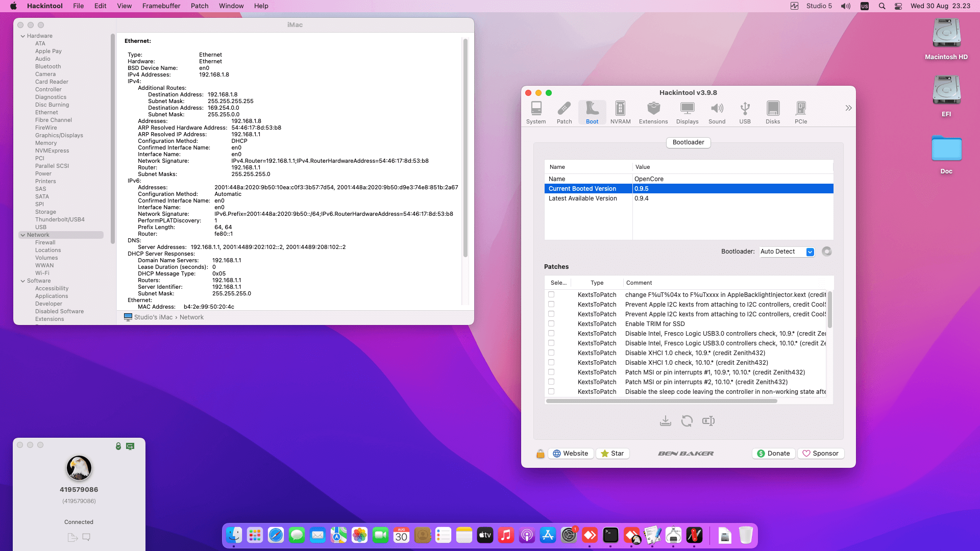This screenshot has height=551, width=980.
Task: Select Wi-Fi in the System Information sidebar
Action: (42, 273)
